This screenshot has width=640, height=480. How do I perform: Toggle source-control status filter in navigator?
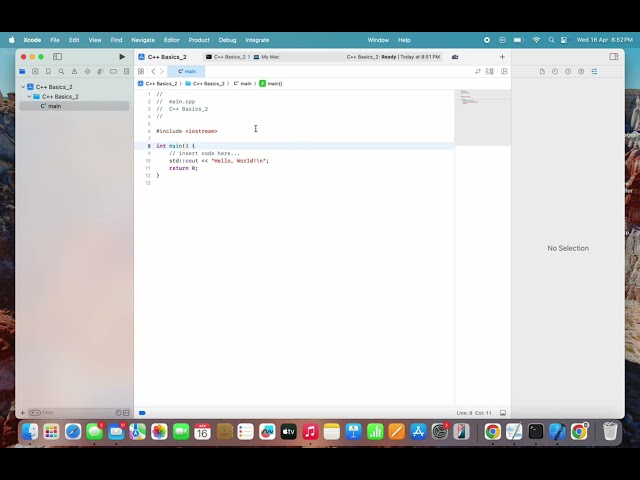click(x=126, y=413)
